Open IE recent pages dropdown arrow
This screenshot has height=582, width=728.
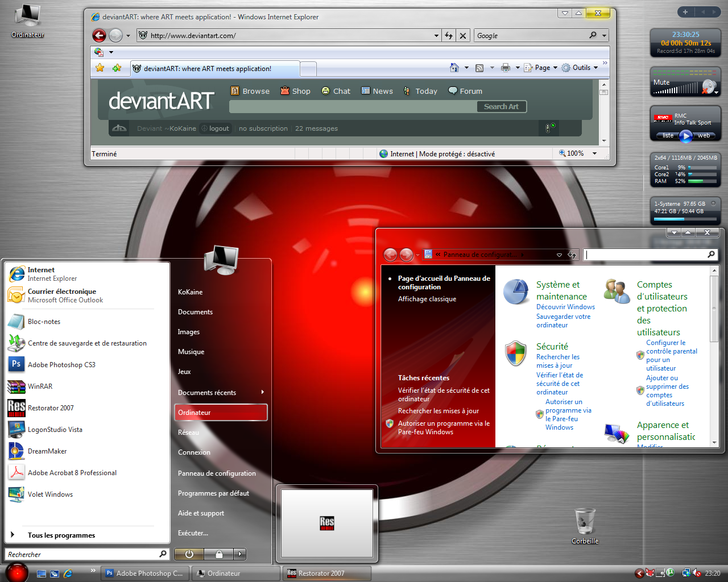(x=128, y=35)
